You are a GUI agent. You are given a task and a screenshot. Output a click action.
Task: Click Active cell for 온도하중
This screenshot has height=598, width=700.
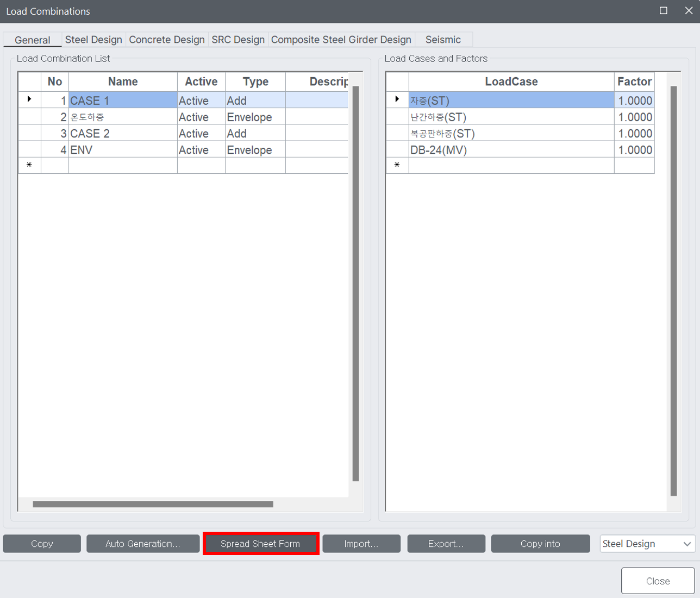201,117
